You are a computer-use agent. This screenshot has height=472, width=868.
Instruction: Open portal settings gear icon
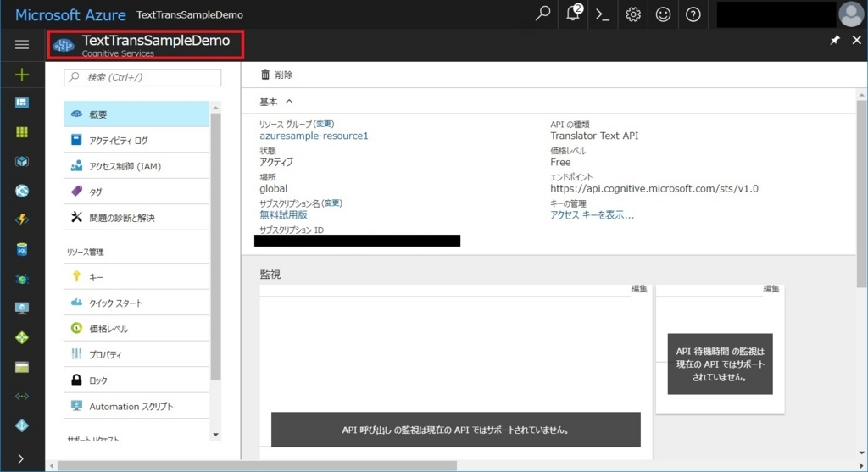pyautogui.click(x=632, y=14)
